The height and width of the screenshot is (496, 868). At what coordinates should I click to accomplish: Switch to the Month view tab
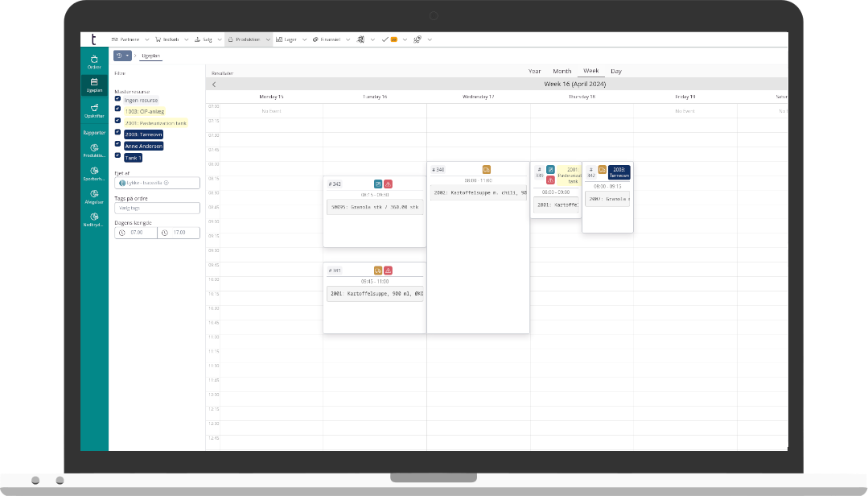point(562,71)
